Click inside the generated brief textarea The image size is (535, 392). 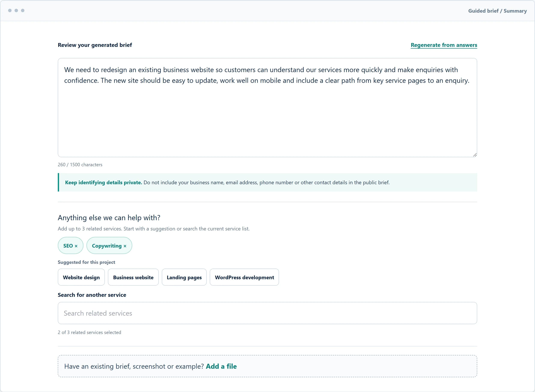click(x=267, y=107)
